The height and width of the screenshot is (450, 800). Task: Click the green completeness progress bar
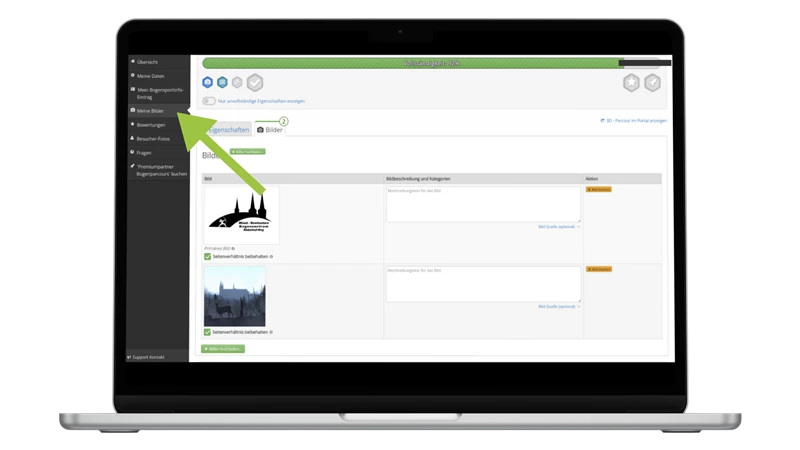(410, 62)
